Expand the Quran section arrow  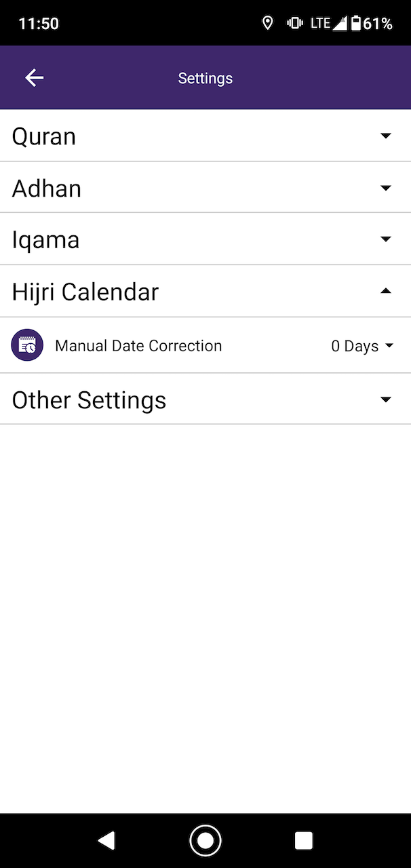[x=386, y=136]
